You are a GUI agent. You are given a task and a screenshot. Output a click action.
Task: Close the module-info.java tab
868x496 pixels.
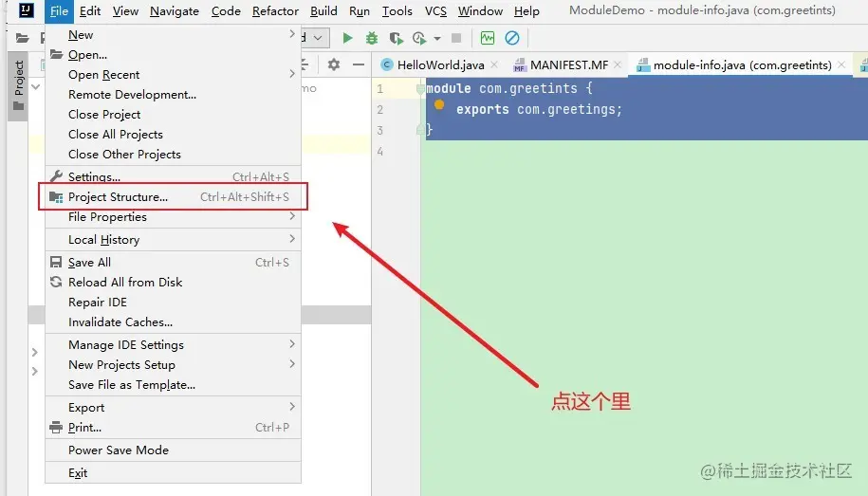(x=841, y=64)
